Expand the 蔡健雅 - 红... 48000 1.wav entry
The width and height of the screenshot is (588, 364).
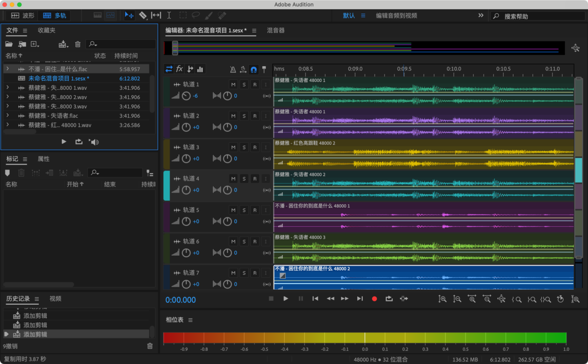click(7, 125)
